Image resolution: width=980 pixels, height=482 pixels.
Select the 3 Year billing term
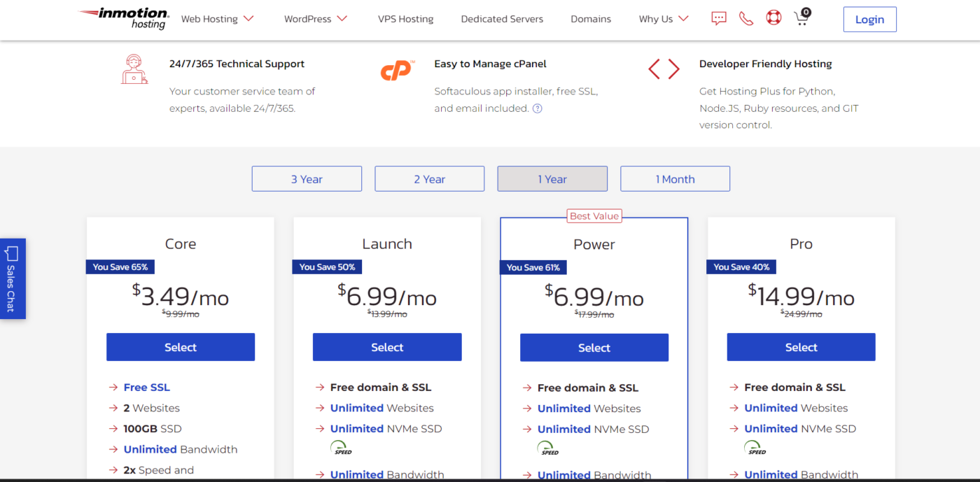[x=307, y=179]
